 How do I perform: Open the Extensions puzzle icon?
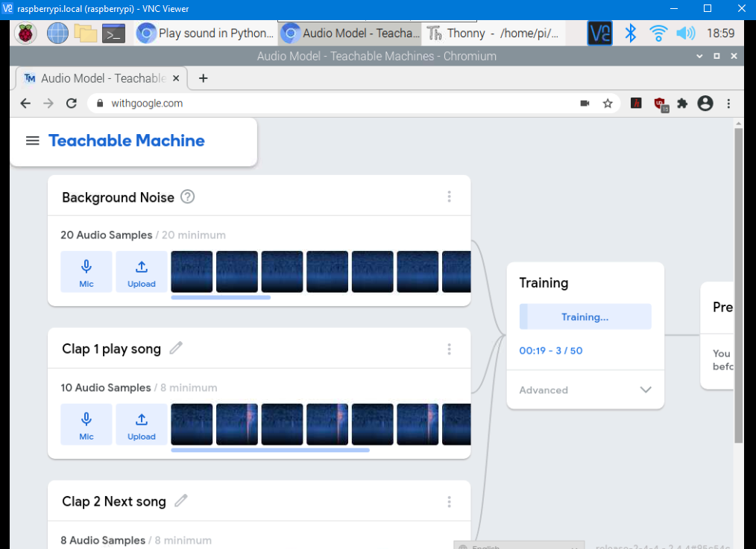[x=681, y=103]
